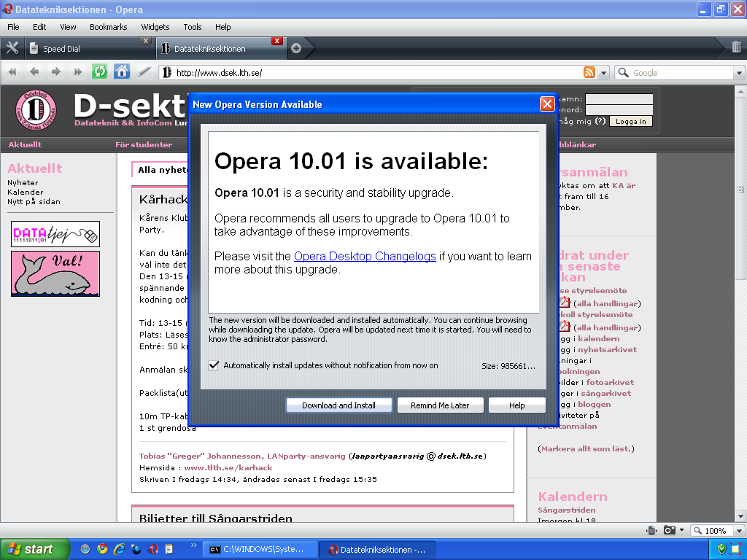The height and width of the screenshot is (560, 747).
Task: Open the zoom percentage dropdown
Action: 739,531
